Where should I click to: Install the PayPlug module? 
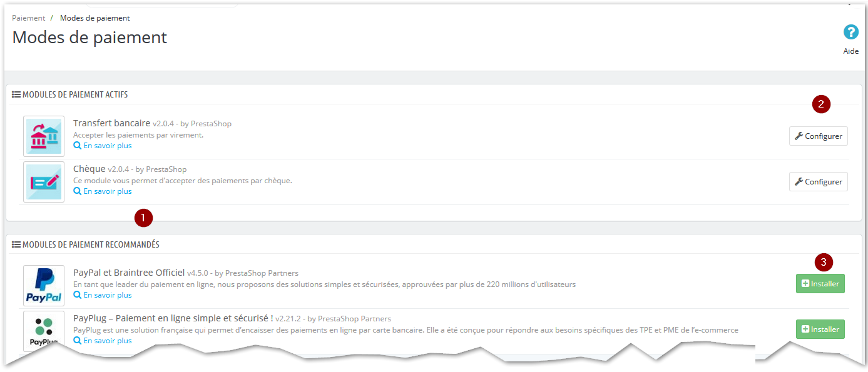820,329
